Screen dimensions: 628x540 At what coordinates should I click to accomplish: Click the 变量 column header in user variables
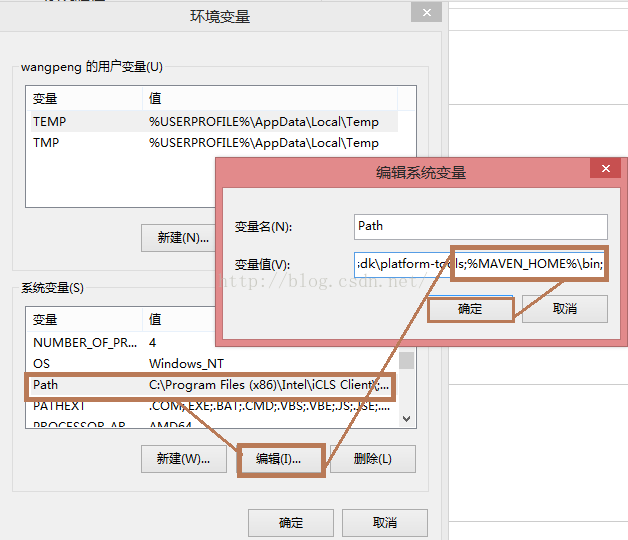point(85,99)
